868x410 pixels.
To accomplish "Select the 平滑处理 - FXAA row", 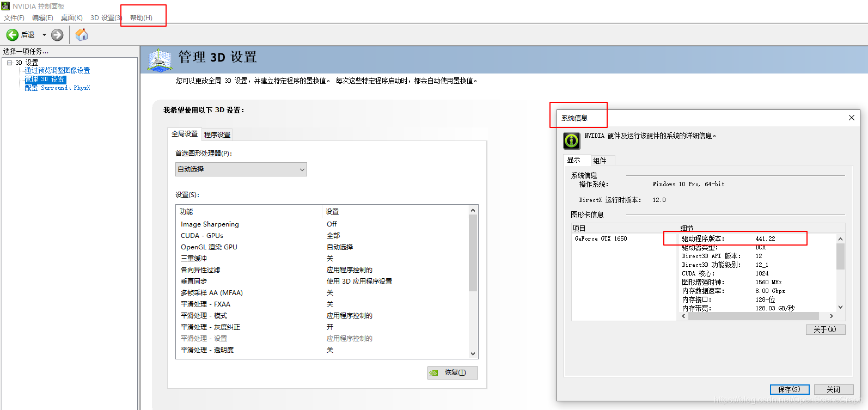I will (322, 304).
